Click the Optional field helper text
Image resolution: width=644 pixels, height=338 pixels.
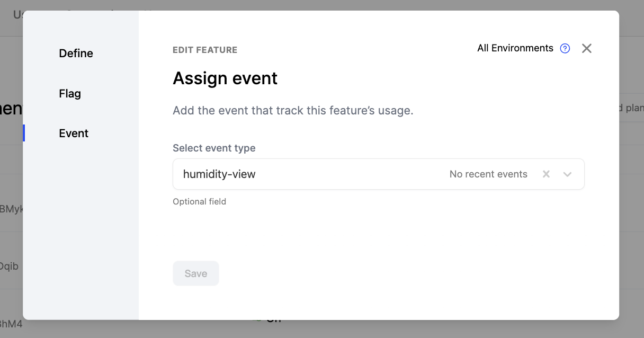(199, 201)
